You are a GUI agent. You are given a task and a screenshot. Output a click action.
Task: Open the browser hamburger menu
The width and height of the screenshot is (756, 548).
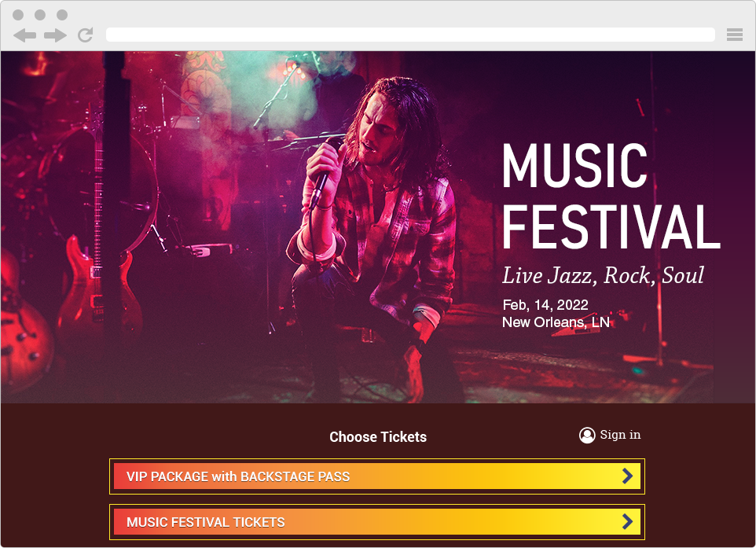[734, 35]
